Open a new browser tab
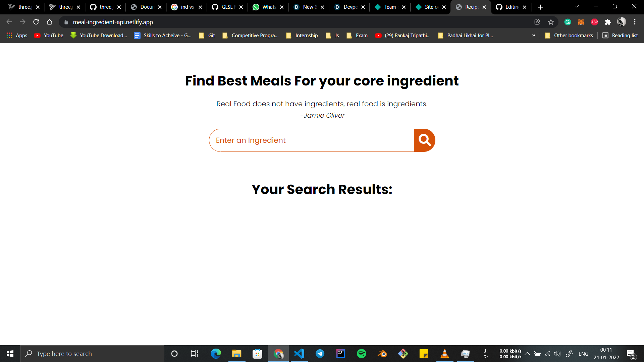Image resolution: width=644 pixels, height=362 pixels. pyautogui.click(x=540, y=7)
